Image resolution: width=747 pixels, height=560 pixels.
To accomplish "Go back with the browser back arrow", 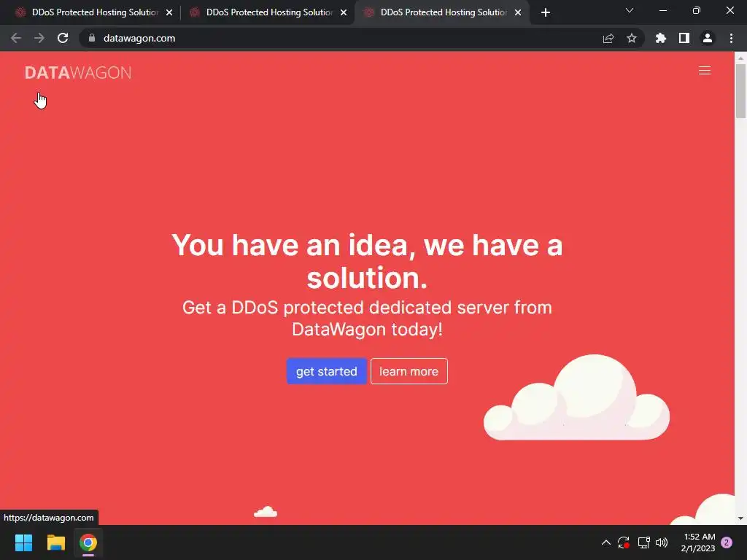I will [16, 38].
